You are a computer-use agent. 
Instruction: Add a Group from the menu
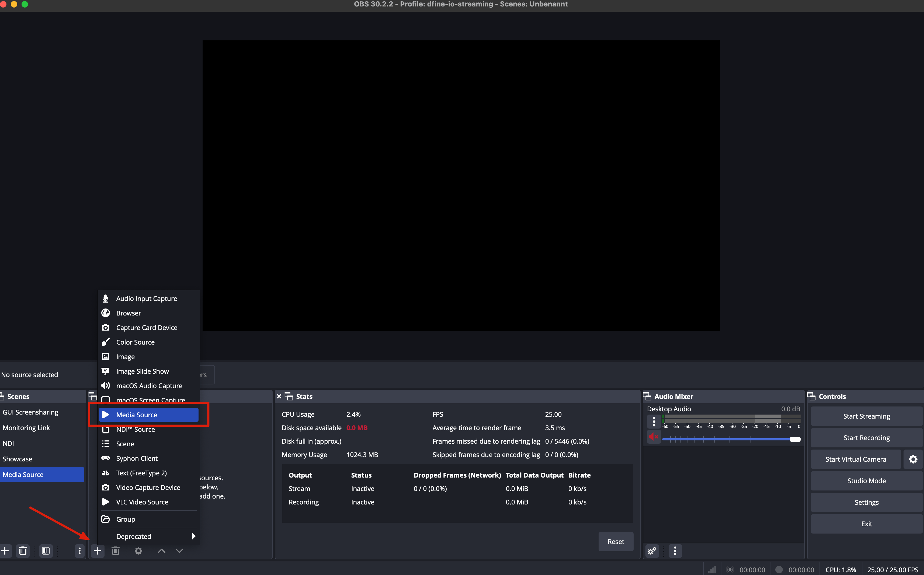tap(148, 519)
